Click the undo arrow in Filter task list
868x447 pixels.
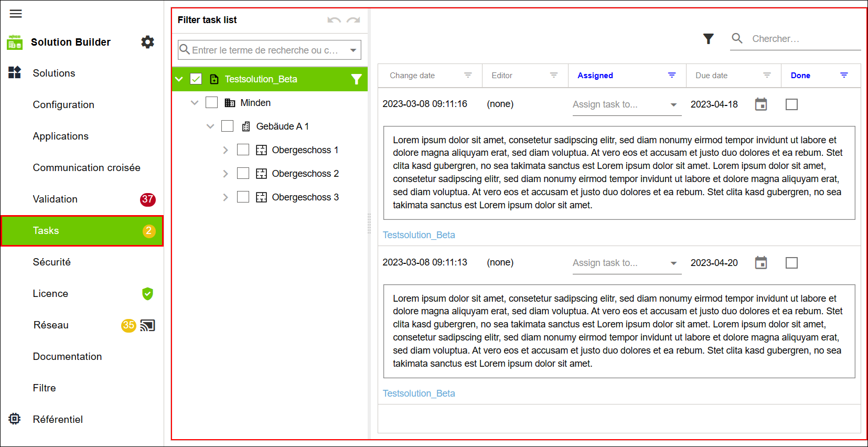(x=334, y=20)
